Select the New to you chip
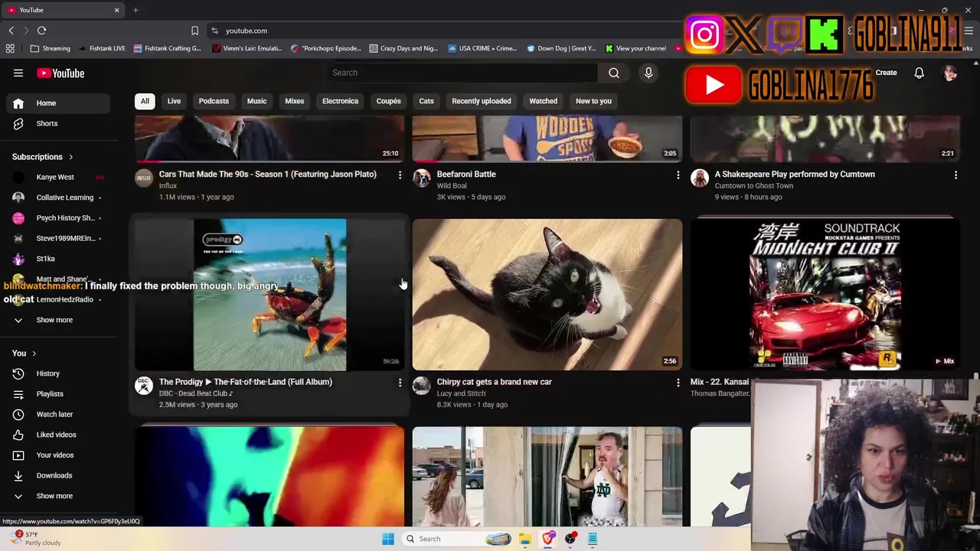 593,101
